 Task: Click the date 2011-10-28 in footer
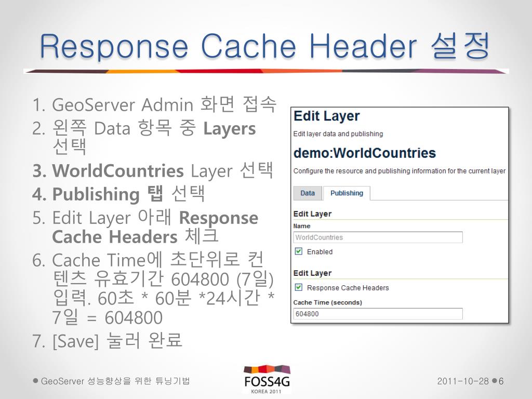463,381
